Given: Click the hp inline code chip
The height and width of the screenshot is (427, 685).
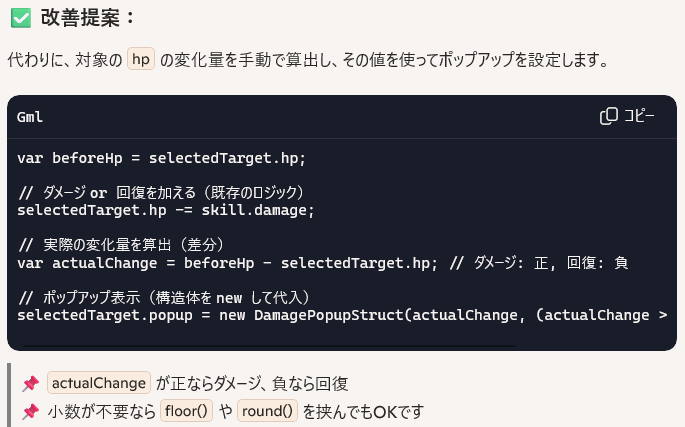Looking at the screenshot, I should point(141,59).
